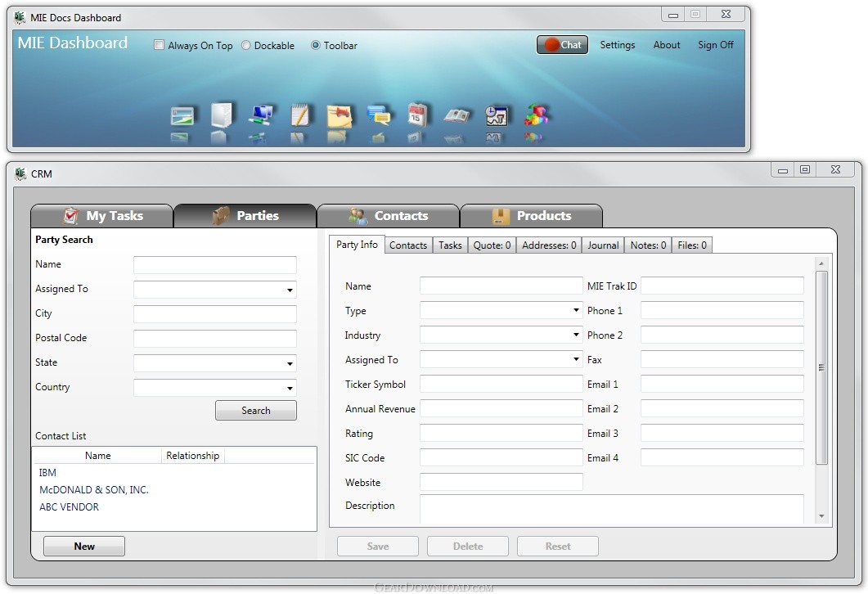868x594 pixels.
Task: Select the Journal sub-tab
Action: pyautogui.click(x=603, y=245)
